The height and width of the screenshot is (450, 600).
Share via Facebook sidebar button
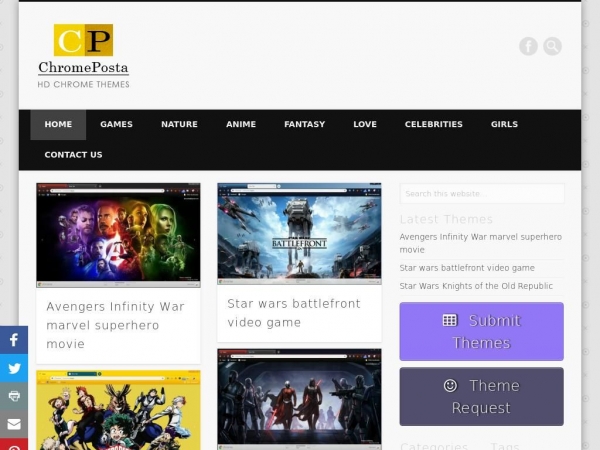point(14,340)
